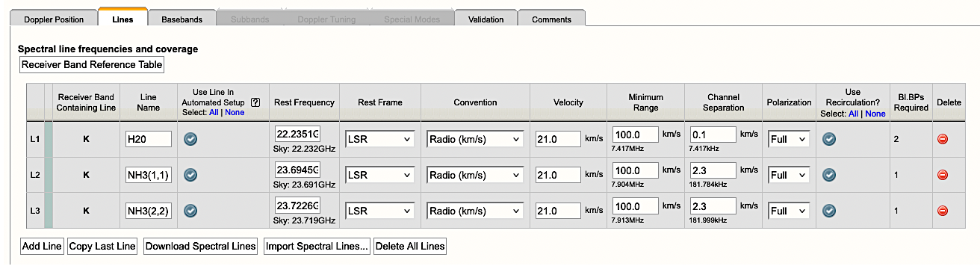
Task: Select None for automated setup column
Action: click(235, 113)
